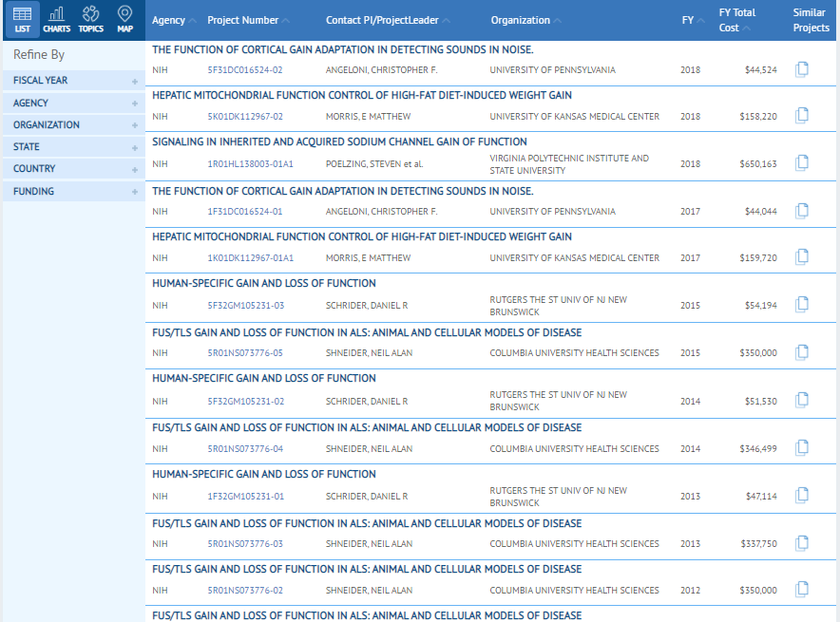
Task: Select 2018 Cortical Gain Adaptation project title
Action: [343, 49]
